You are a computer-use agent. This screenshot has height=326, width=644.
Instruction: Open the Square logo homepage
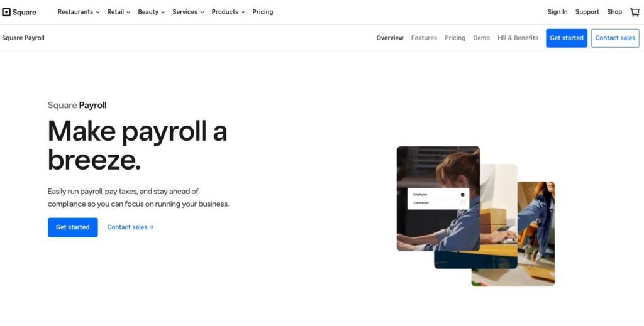(19, 13)
